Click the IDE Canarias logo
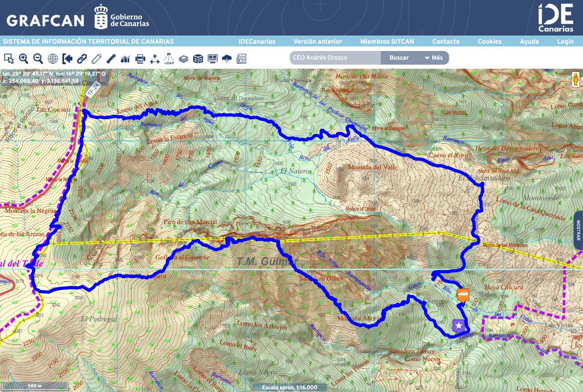The width and height of the screenshot is (583, 392). coord(556,18)
